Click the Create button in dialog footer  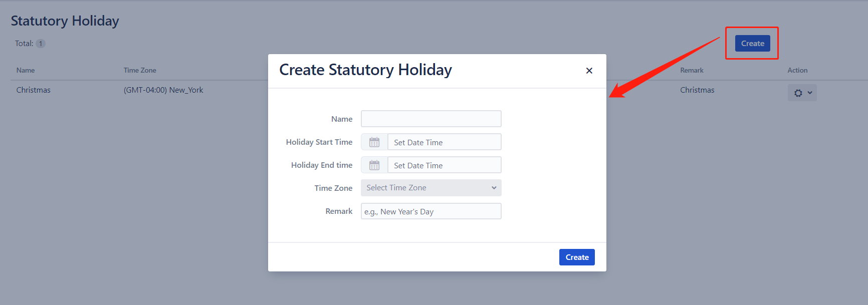577,257
